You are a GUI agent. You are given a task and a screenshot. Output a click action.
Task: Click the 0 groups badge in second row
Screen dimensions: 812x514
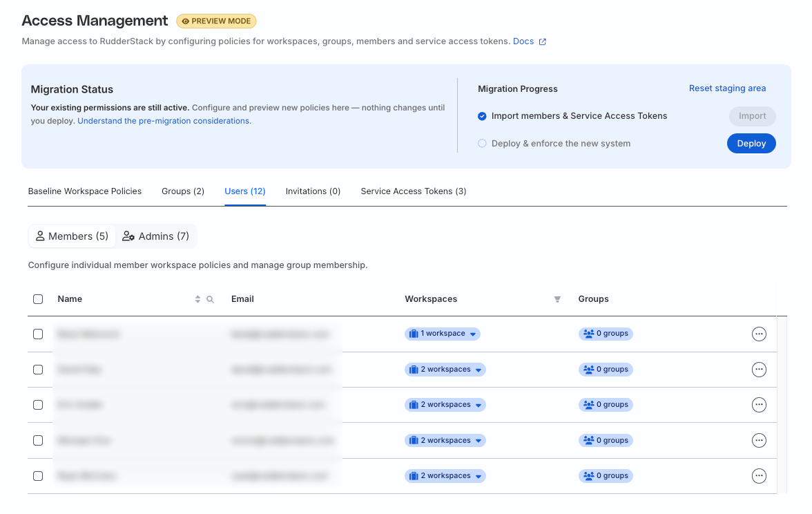[606, 370]
